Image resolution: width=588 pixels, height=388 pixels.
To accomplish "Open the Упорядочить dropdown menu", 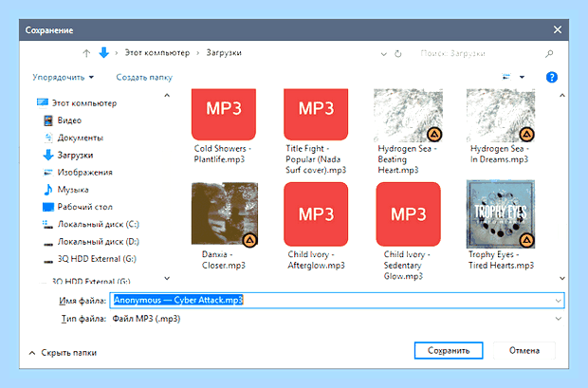I will coord(63,77).
